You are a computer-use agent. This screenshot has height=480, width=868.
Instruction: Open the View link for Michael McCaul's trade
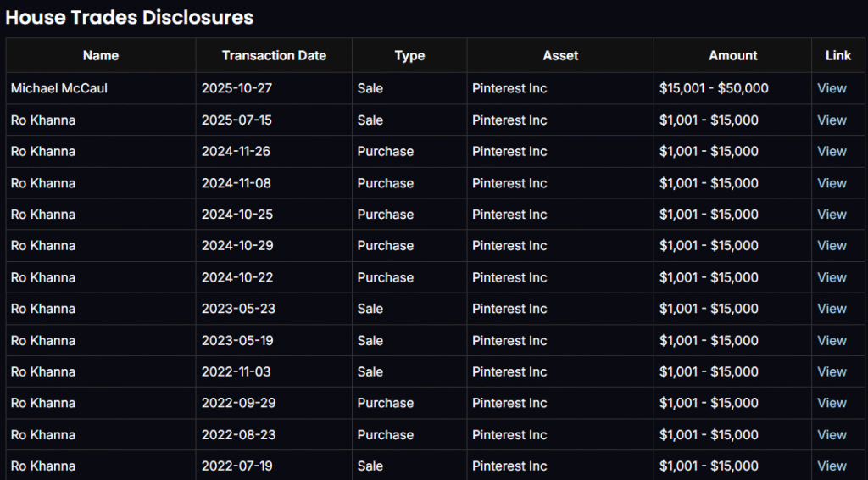tap(832, 88)
